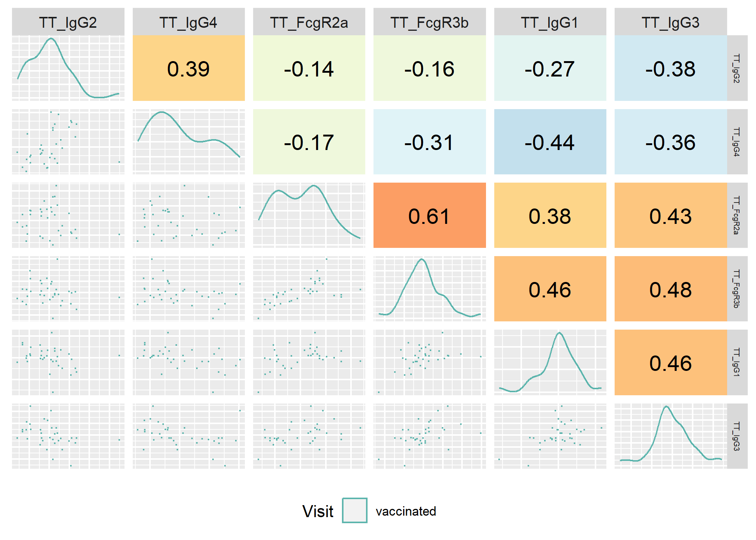Click the TT_IgG3 column header

(x=670, y=22)
